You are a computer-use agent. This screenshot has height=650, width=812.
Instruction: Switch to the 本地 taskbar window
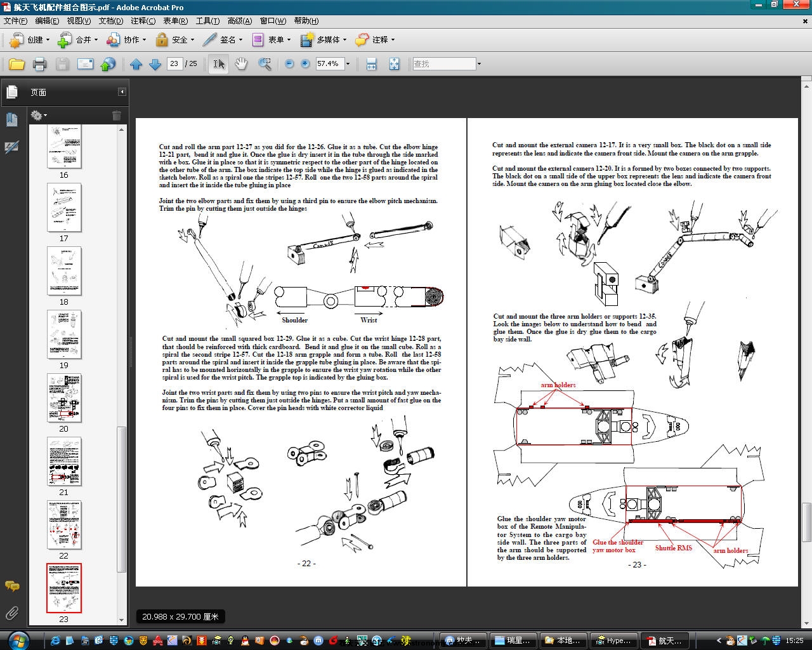coord(563,640)
